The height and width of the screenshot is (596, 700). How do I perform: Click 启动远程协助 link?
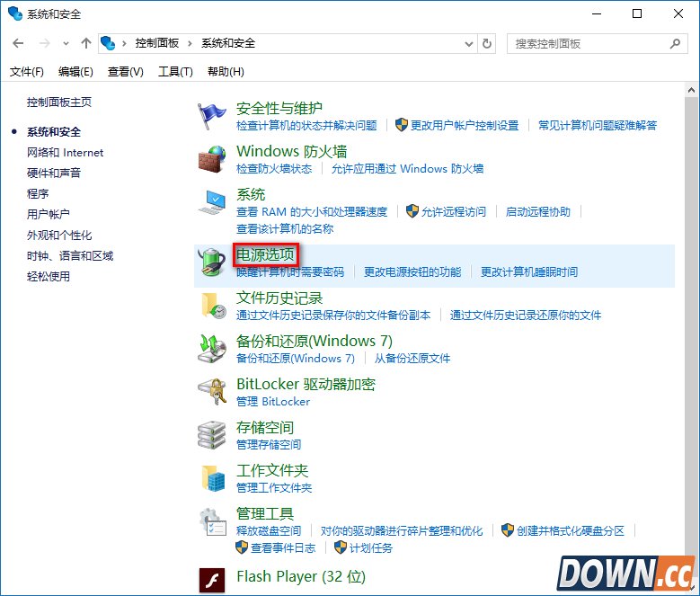(538, 211)
